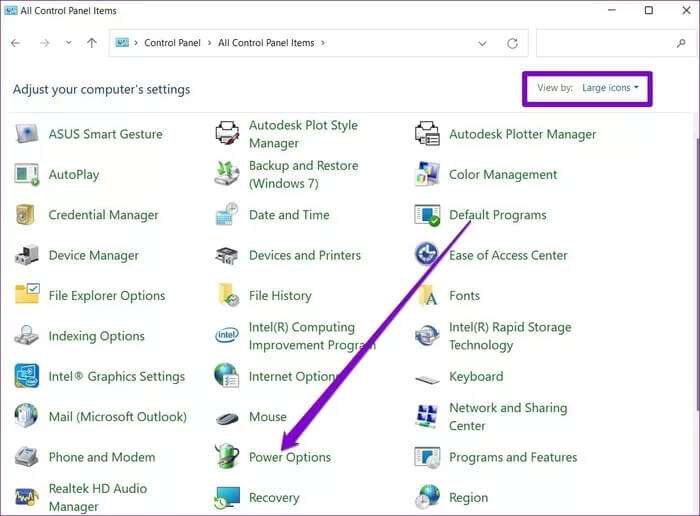
Task: Go forward using the Forward arrow
Action: pos(44,43)
